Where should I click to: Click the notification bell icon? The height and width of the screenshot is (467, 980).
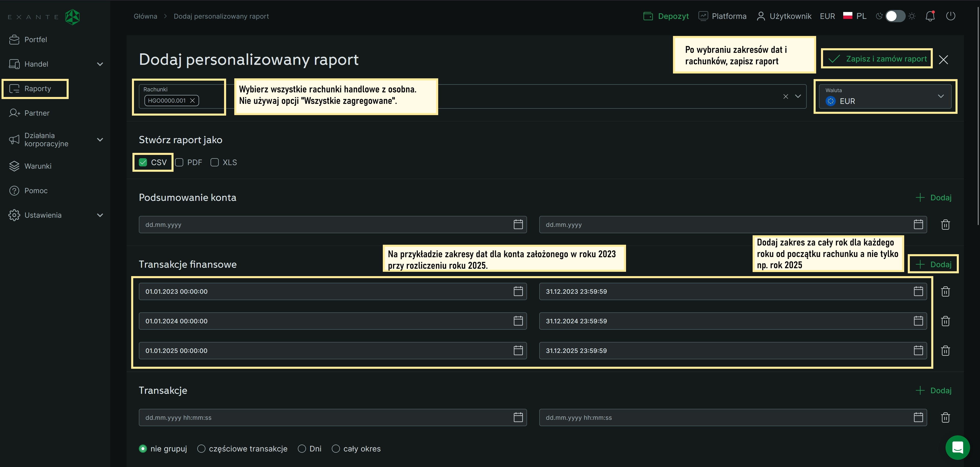(x=930, y=16)
